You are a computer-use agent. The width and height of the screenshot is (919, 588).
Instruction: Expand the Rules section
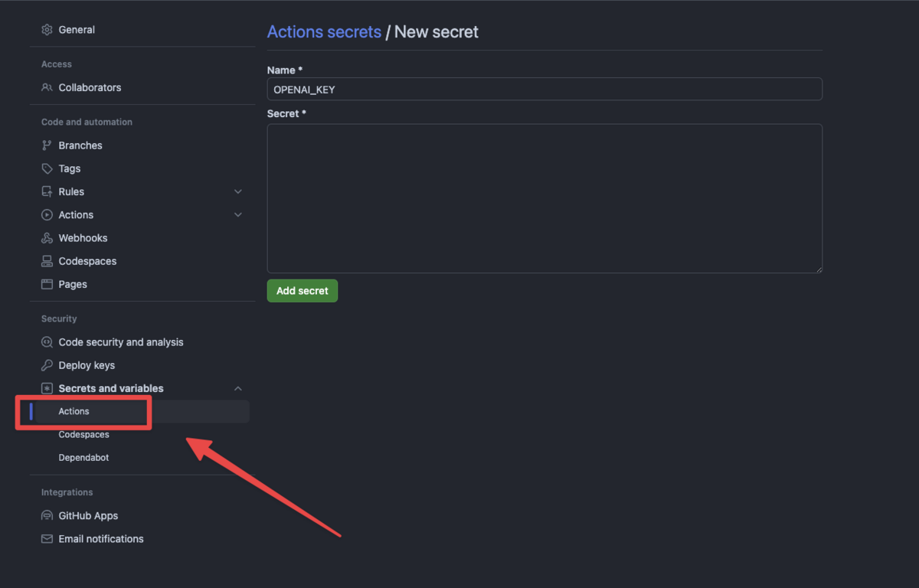238,191
